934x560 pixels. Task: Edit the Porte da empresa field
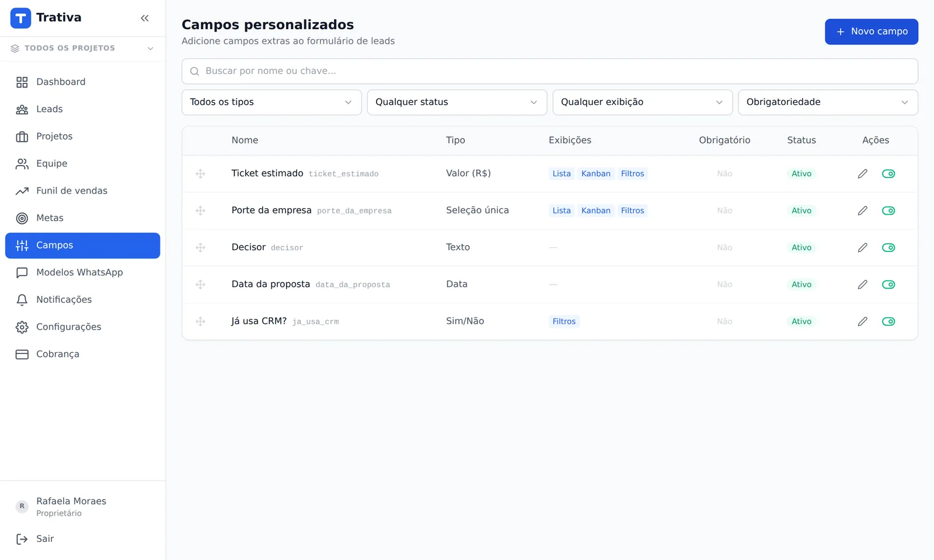(862, 211)
